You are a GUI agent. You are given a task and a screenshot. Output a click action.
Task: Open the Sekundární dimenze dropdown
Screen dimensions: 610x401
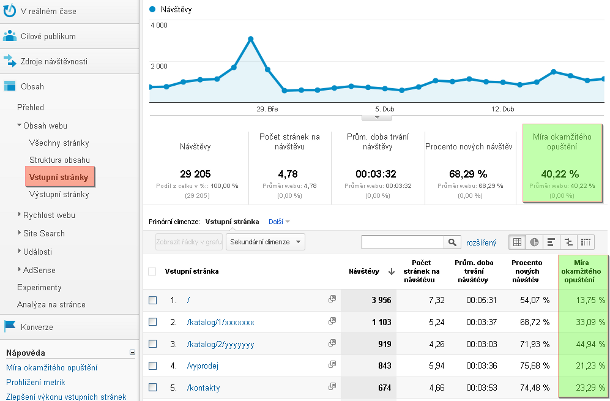pos(265,242)
